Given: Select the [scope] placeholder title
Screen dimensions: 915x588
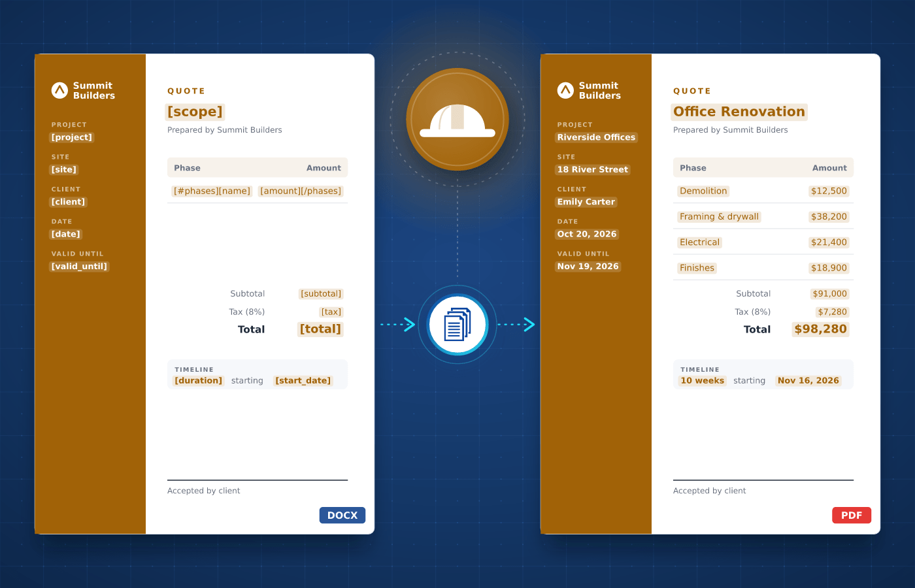Looking at the screenshot, I should 195,112.
